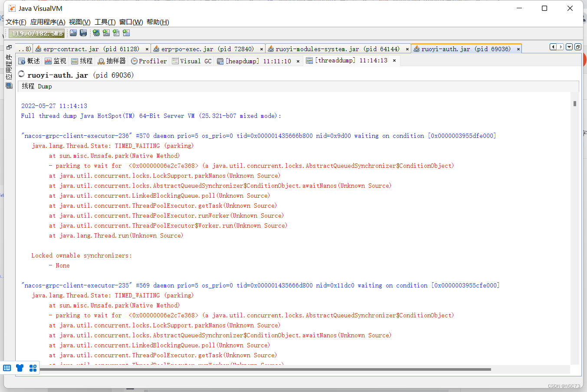The height and width of the screenshot is (392, 587).
Task: Click the 'Full thread dump Java HotSpot' line
Action: (151, 116)
